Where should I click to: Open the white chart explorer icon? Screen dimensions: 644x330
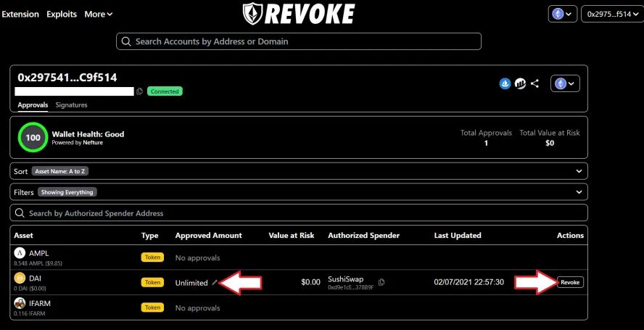pyautogui.click(x=521, y=84)
